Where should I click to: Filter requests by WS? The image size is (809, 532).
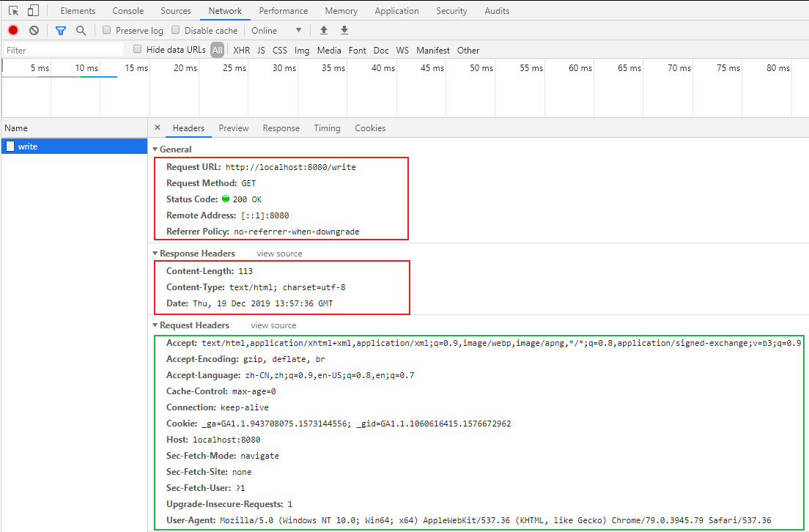[x=402, y=50]
